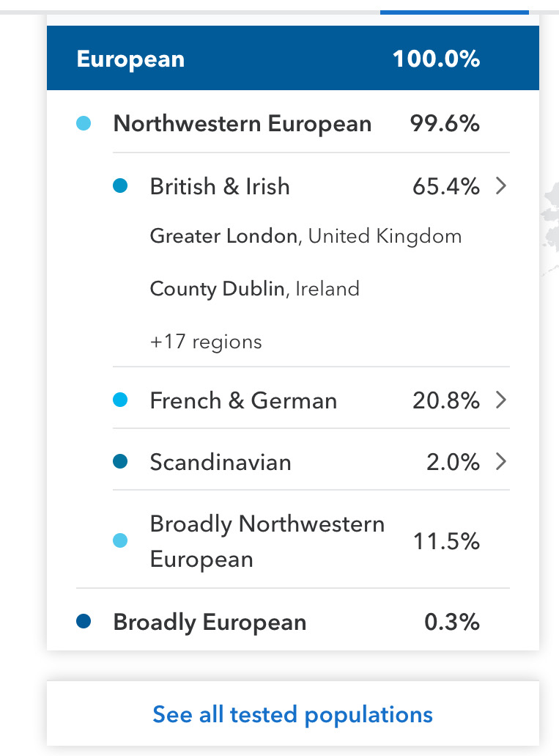Image resolution: width=559 pixels, height=756 pixels.
Task: Select Broadly Northwestern European 11.5% row
Action: [x=311, y=540]
